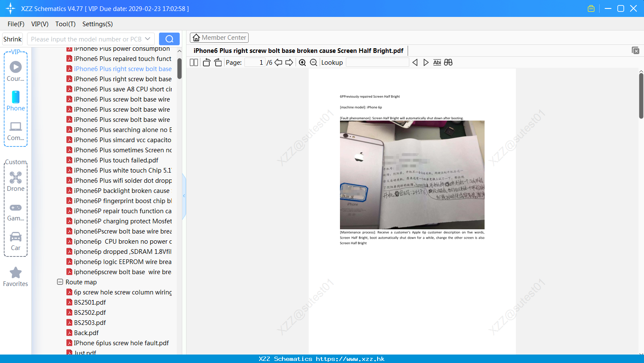644x363 pixels.
Task: Collapse the left panel splitter handle
Action: 184,196
